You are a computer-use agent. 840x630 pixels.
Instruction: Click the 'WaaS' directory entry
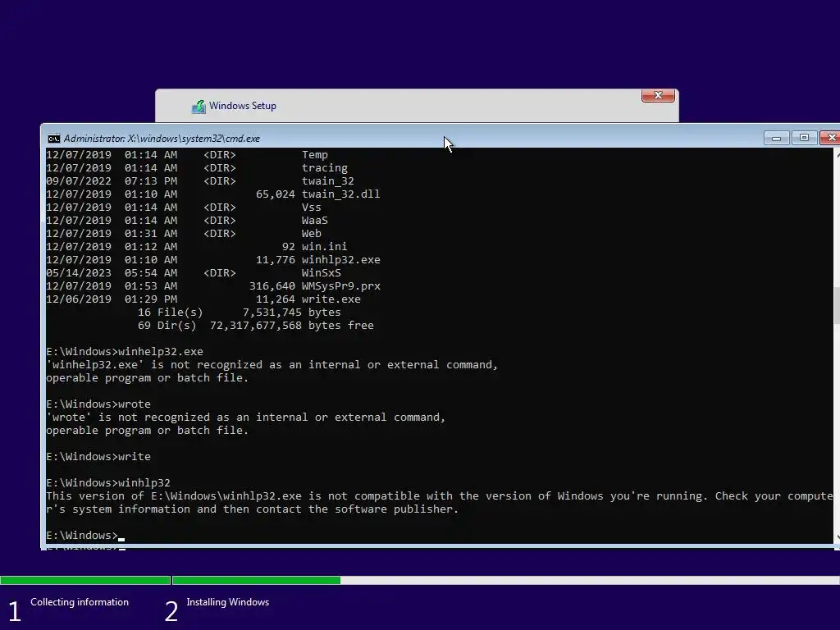[314, 221]
